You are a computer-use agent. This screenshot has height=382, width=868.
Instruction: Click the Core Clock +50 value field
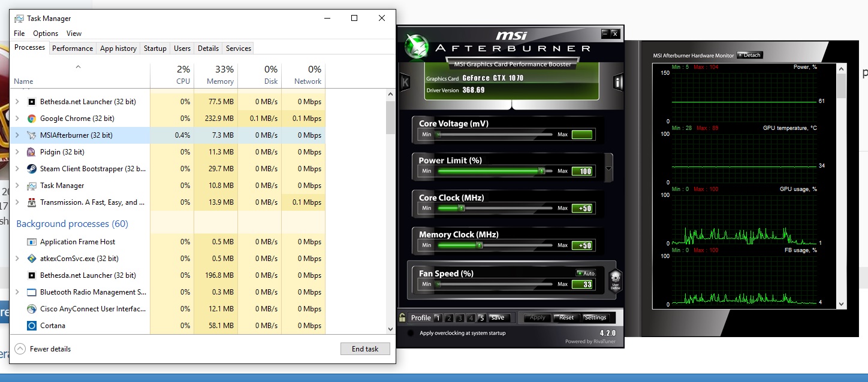point(582,208)
